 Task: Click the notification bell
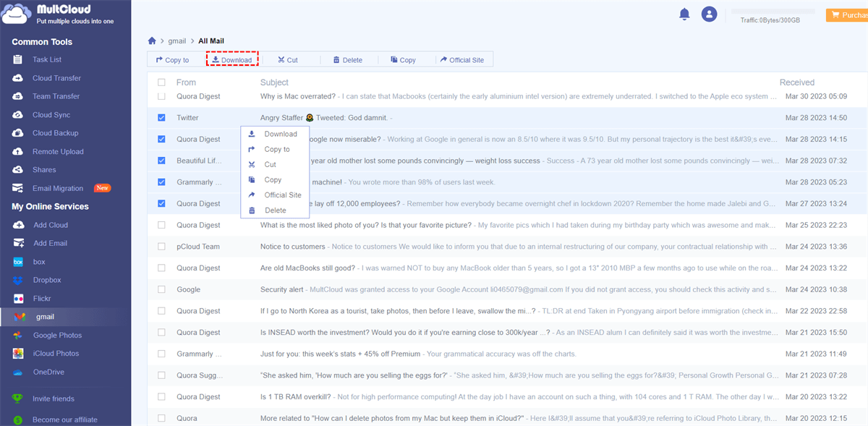(684, 14)
